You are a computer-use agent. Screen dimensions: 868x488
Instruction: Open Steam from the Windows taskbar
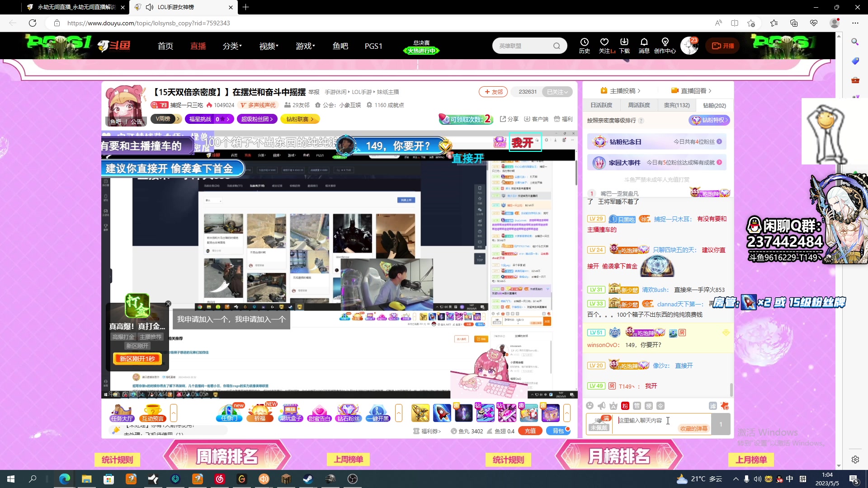pos(308,479)
